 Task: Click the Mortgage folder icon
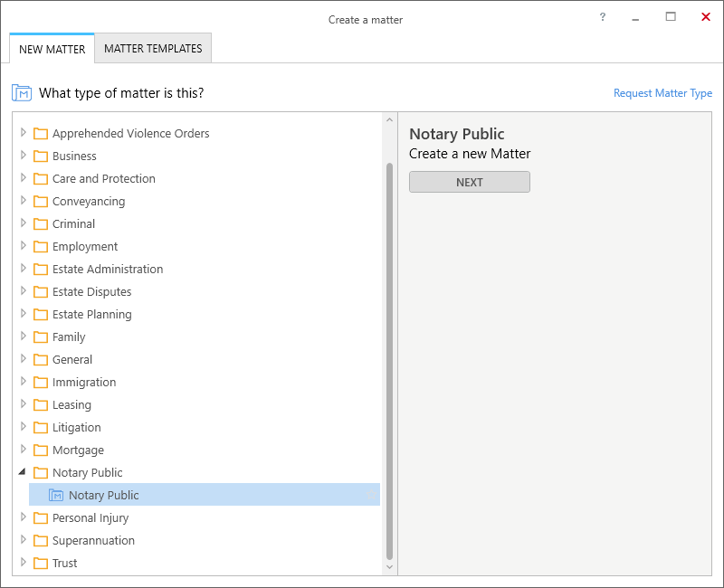[41, 450]
